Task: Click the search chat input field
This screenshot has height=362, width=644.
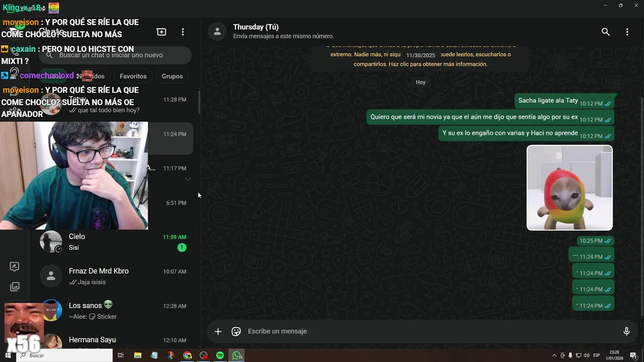Action: click(x=115, y=55)
